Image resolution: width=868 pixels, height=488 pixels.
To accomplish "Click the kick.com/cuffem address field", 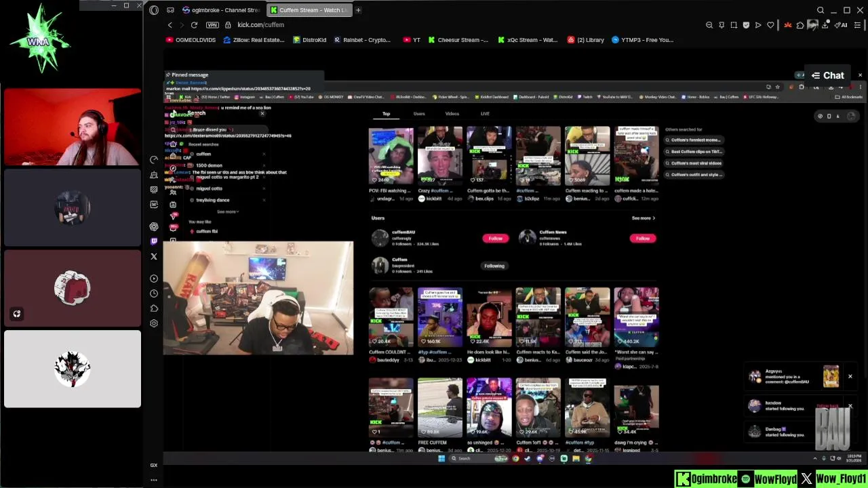I will pyautogui.click(x=261, y=25).
